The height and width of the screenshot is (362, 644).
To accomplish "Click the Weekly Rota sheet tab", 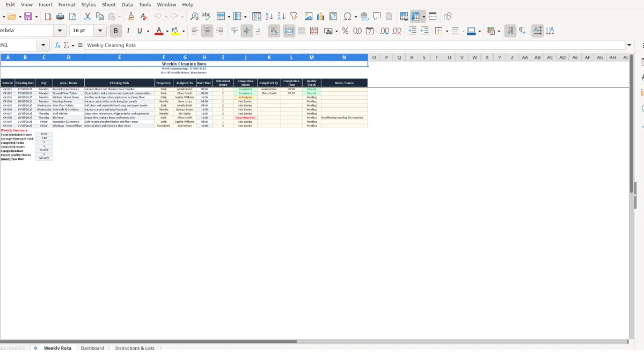I will (57, 348).
